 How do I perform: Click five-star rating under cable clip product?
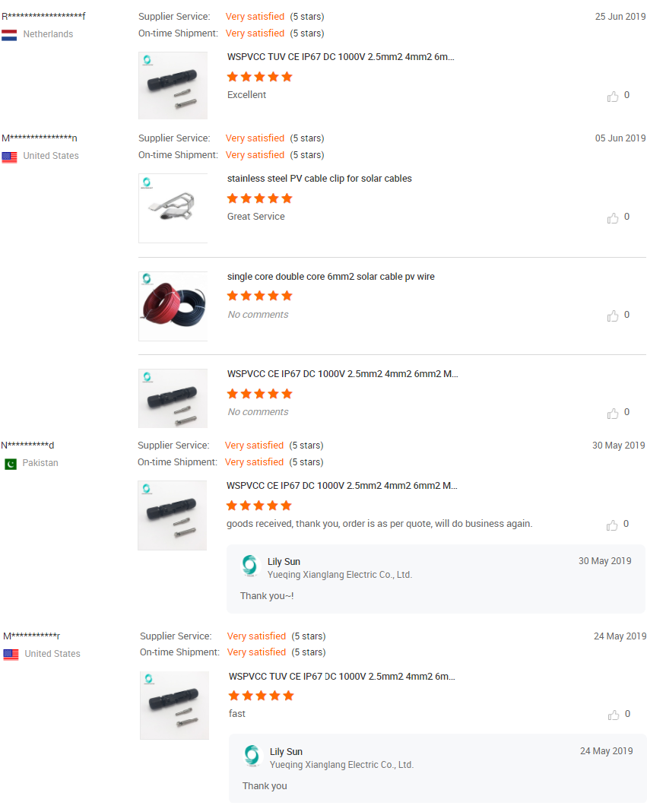click(x=259, y=198)
